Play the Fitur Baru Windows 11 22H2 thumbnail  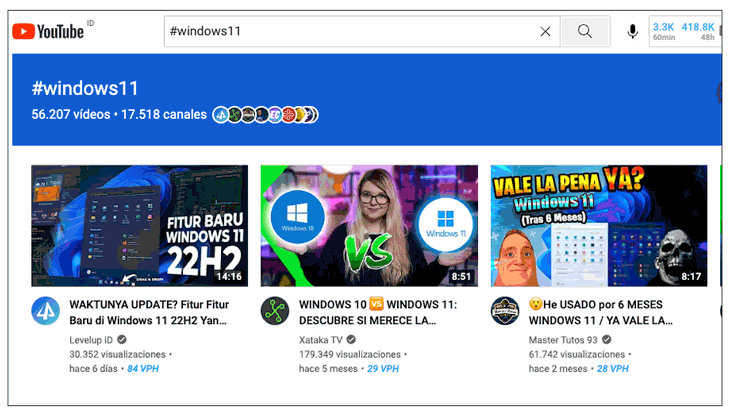tap(140, 226)
